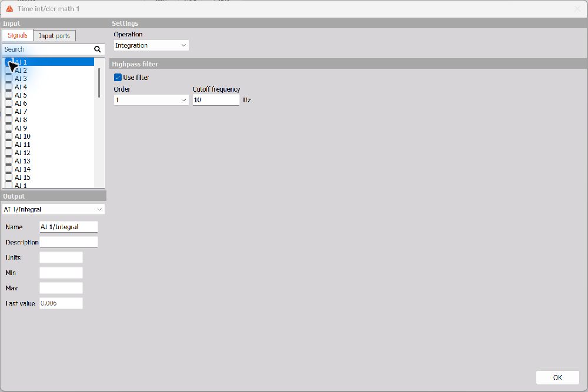588x392 pixels.
Task: Tick the AI 9 checkbox
Action: (x=8, y=128)
